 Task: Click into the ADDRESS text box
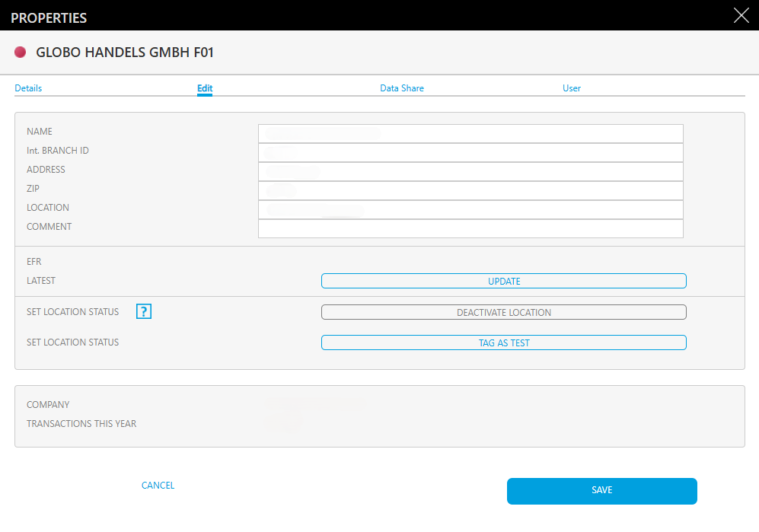[470, 172]
